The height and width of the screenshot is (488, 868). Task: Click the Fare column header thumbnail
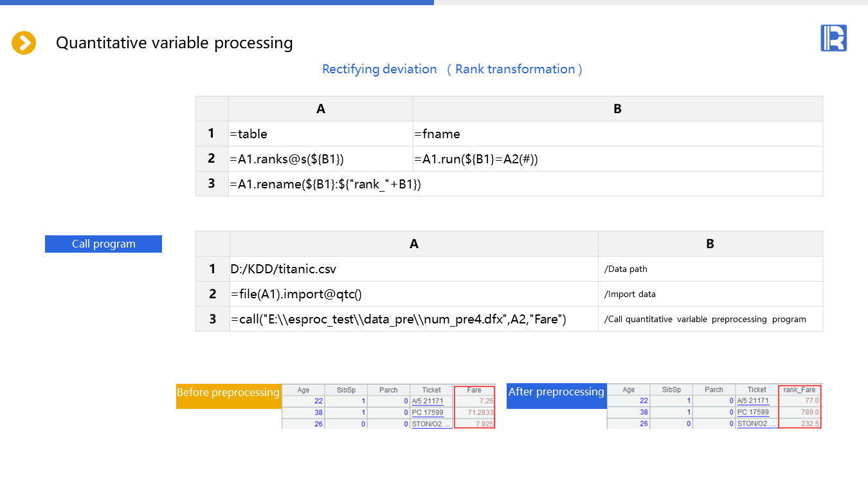474,390
